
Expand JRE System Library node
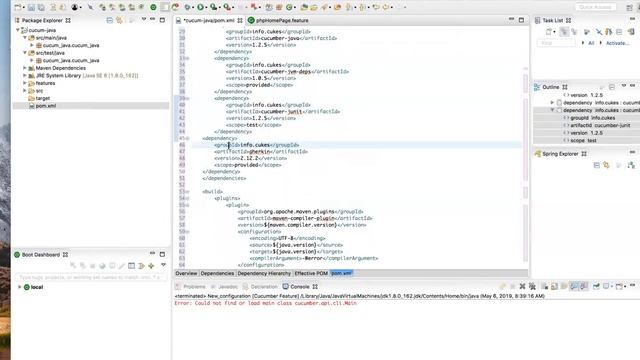tap(25, 76)
